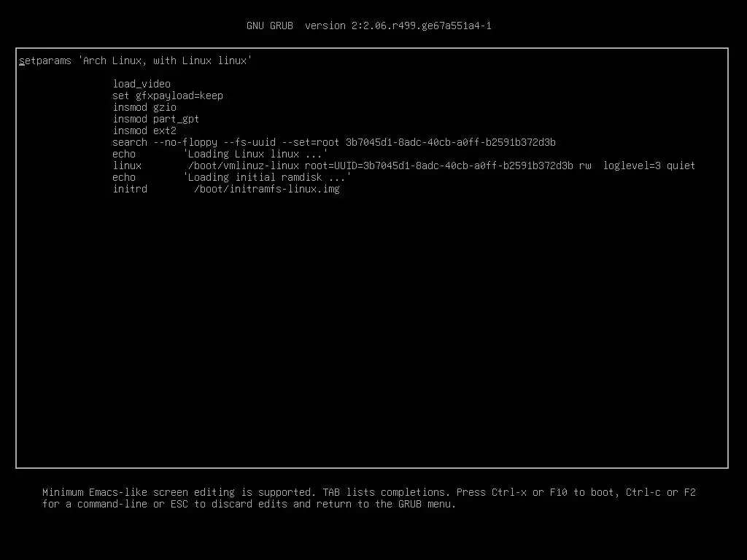
Task: Click the 'insmod ext2' line
Action: [144, 131]
